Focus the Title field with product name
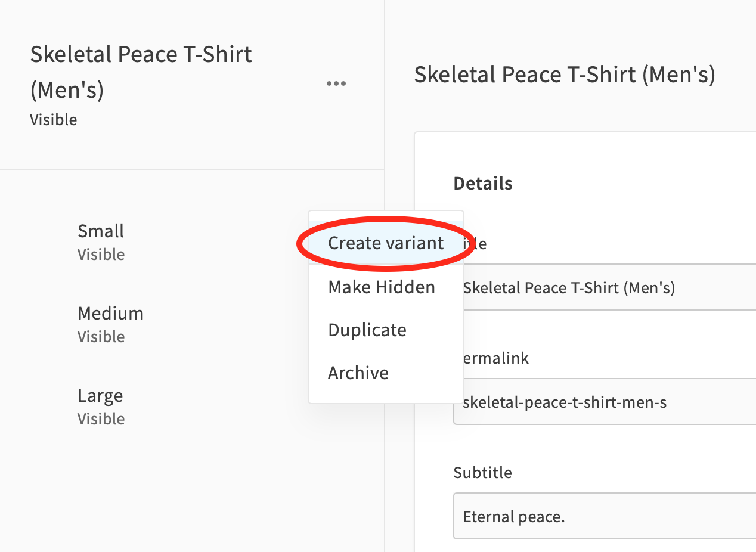Viewport: 756px width, 552px height. tap(605, 287)
